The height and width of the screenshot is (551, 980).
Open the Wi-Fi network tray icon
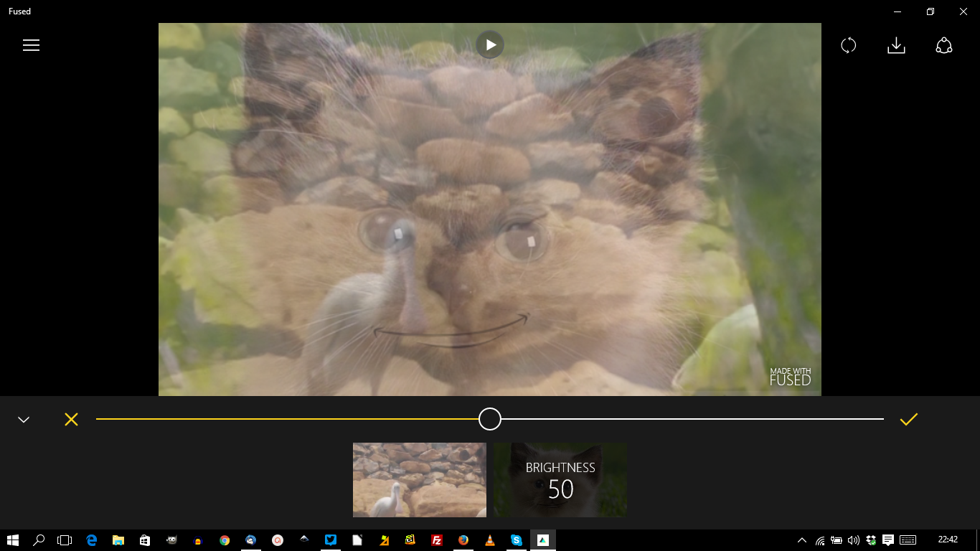point(820,540)
